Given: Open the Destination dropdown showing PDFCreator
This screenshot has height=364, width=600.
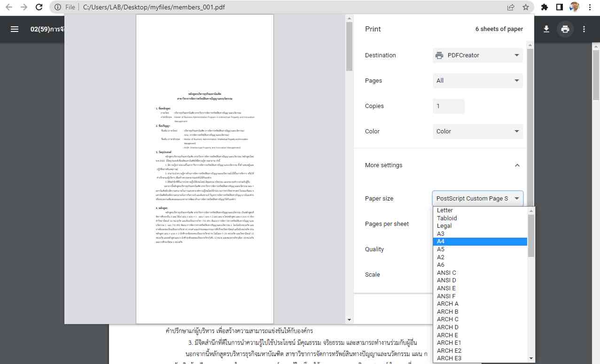Looking at the screenshot, I should pos(477,55).
